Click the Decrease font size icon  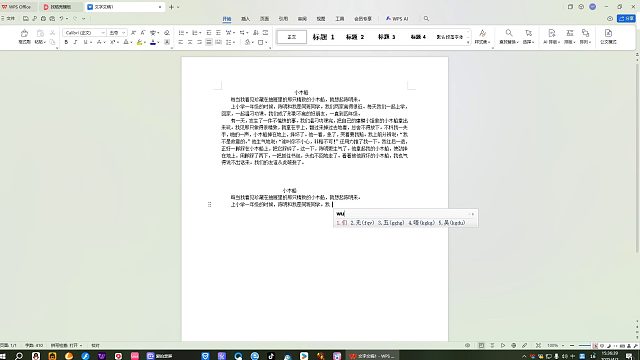[x=142, y=33]
